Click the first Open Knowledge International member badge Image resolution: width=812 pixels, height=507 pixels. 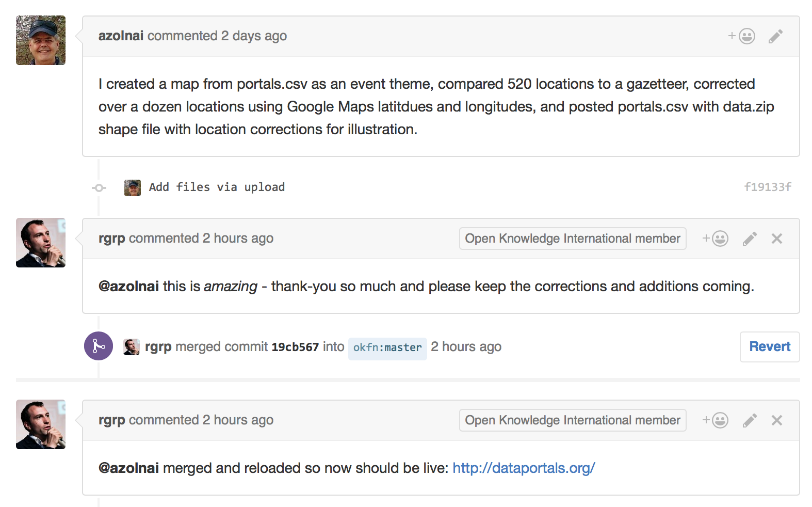tap(573, 239)
